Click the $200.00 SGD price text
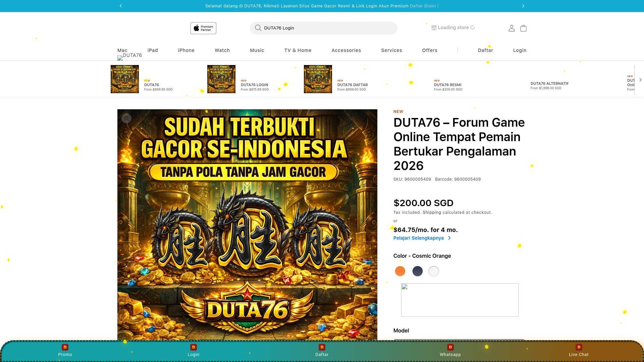 pyautogui.click(x=423, y=203)
